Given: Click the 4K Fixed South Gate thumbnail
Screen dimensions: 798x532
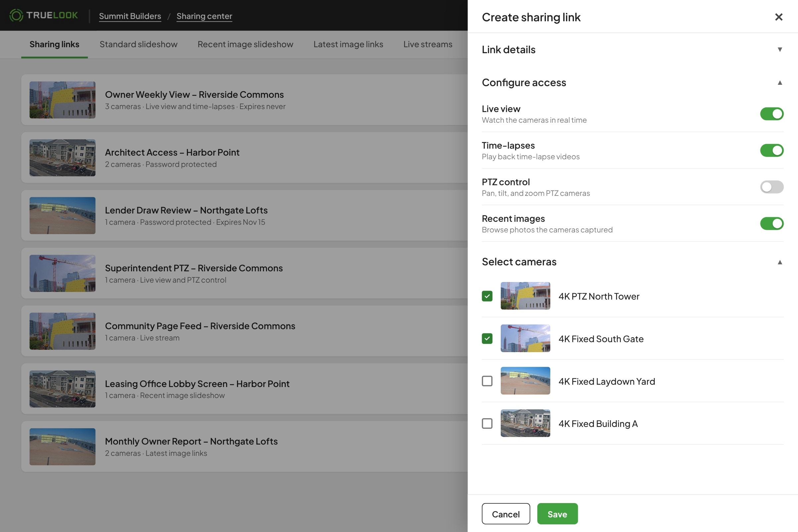Looking at the screenshot, I should click(x=525, y=338).
